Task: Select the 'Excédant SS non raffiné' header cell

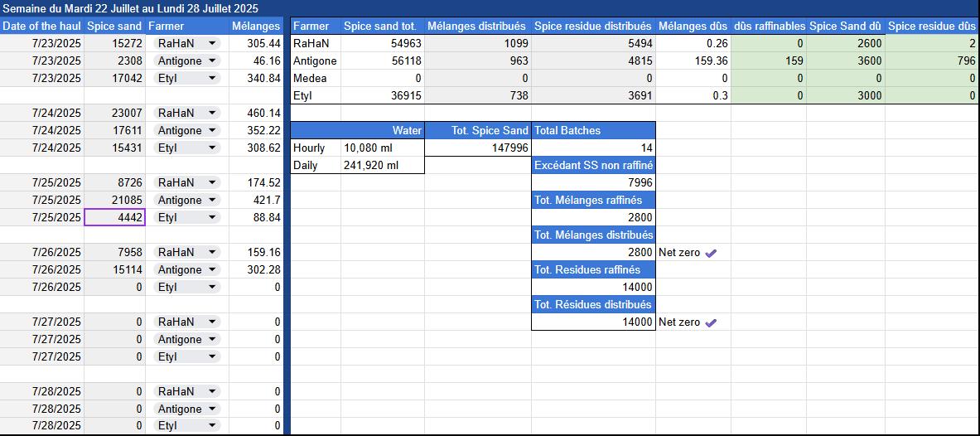Action: click(592, 165)
